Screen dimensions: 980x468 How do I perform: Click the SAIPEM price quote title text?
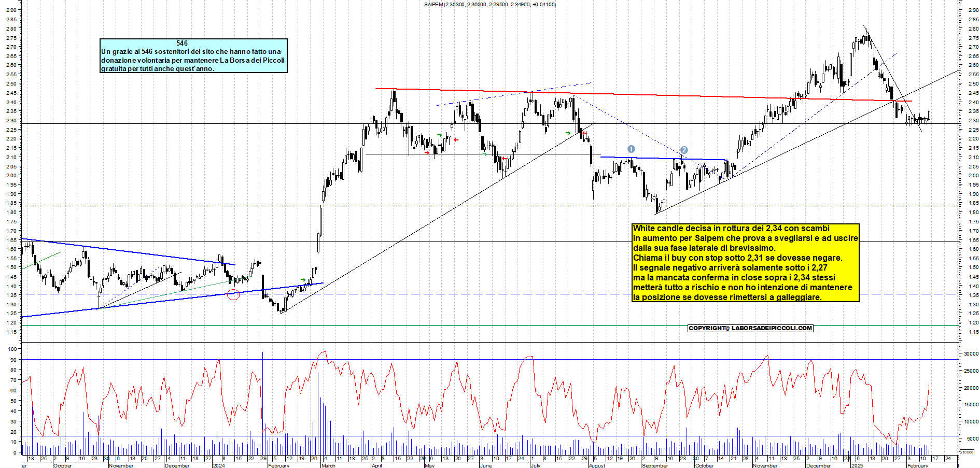pos(489,4)
